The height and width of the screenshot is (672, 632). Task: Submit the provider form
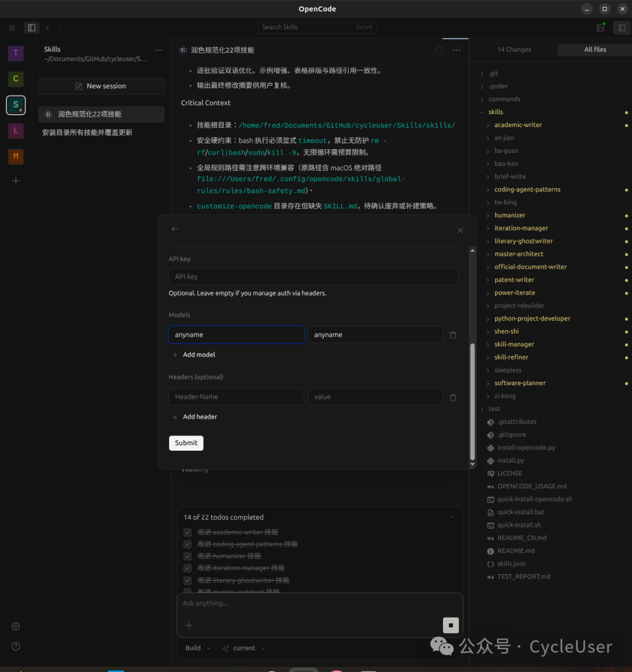coord(186,443)
